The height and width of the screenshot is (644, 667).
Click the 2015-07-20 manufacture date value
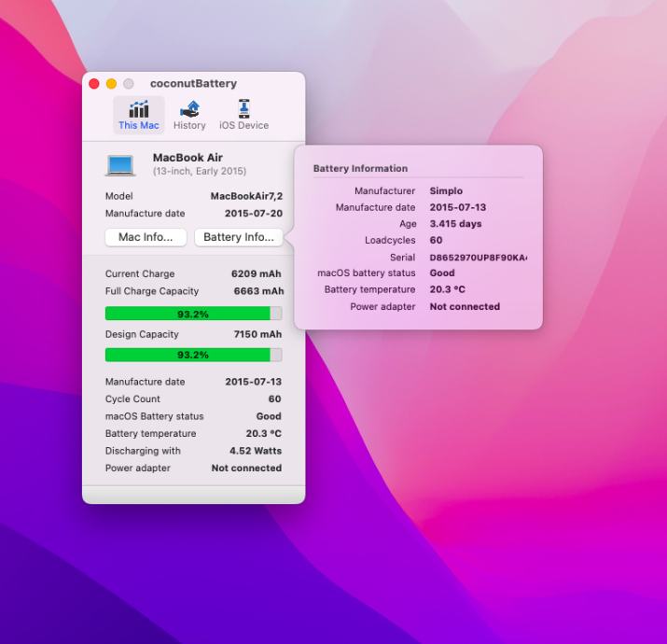pyautogui.click(x=254, y=213)
